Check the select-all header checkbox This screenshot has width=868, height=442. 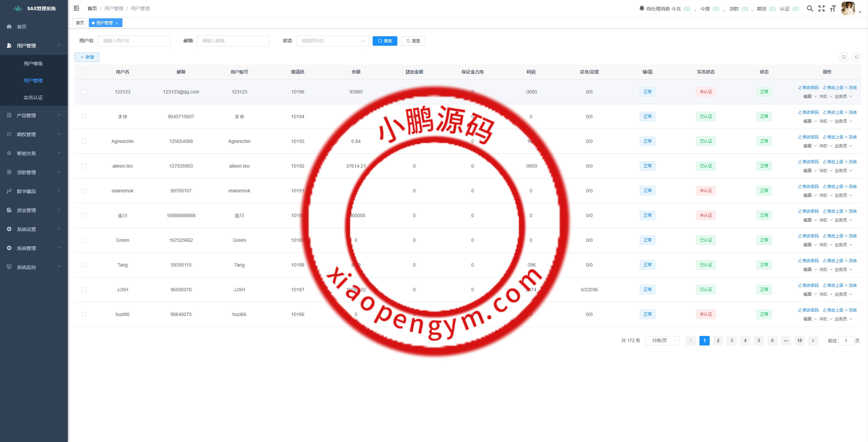[84, 72]
